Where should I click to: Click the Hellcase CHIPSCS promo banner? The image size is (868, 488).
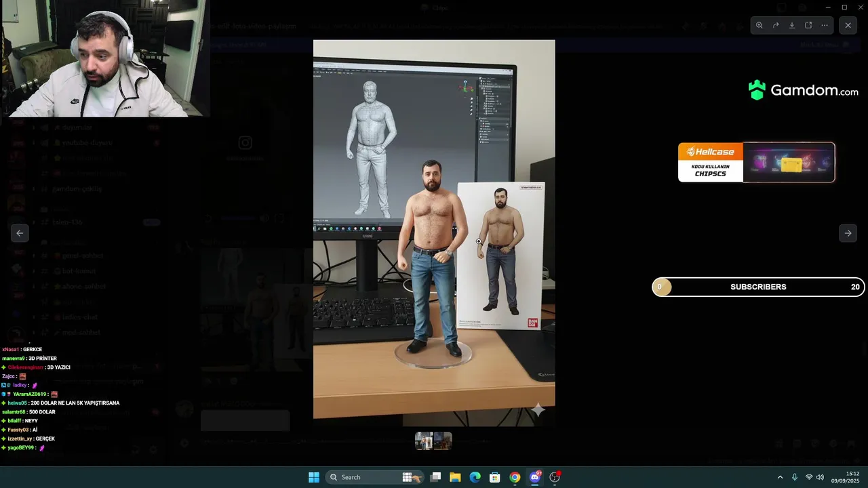(756, 162)
